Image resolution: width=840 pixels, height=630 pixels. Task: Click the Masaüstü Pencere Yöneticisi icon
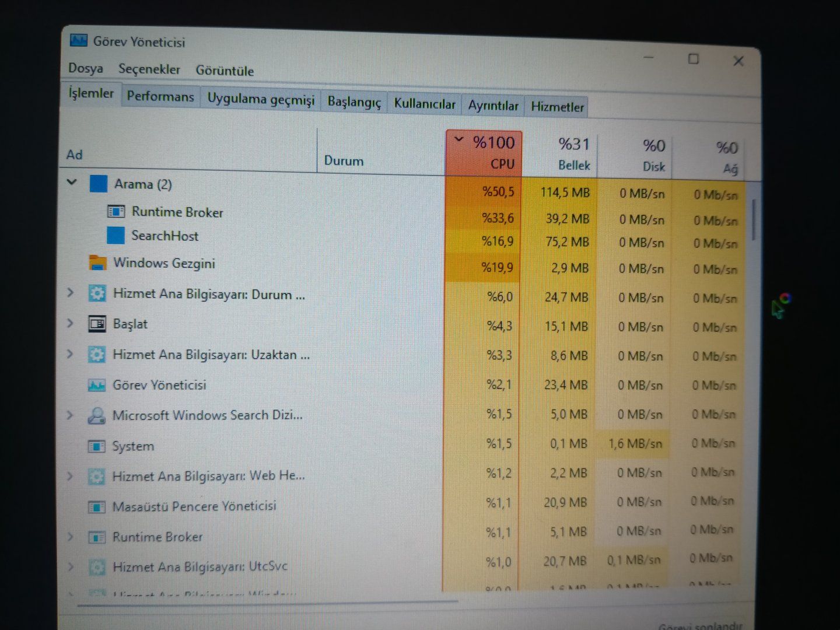[x=96, y=506]
